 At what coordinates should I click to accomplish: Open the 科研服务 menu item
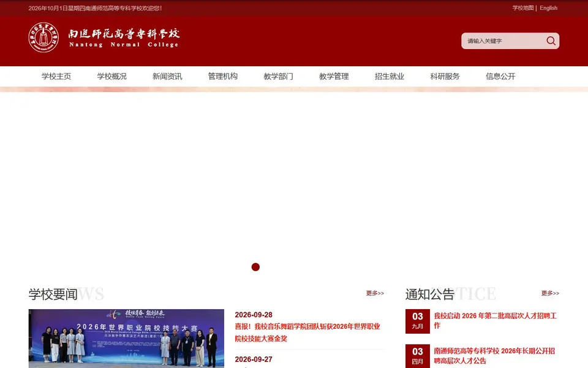[x=445, y=76]
